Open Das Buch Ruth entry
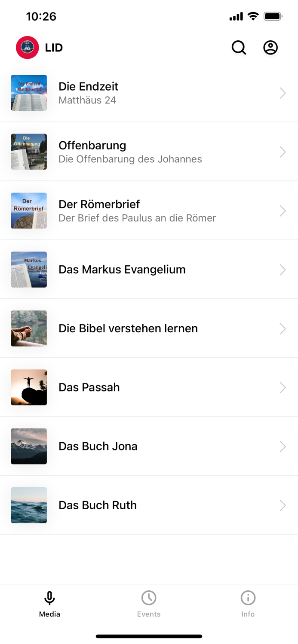Image resolution: width=298 pixels, height=644 pixels. (x=98, y=505)
